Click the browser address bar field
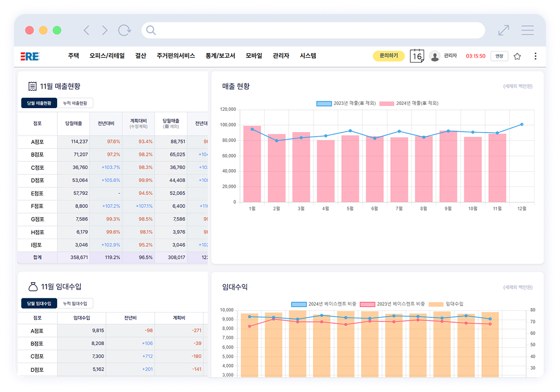Screen dimensions: 560x392 [313, 30]
